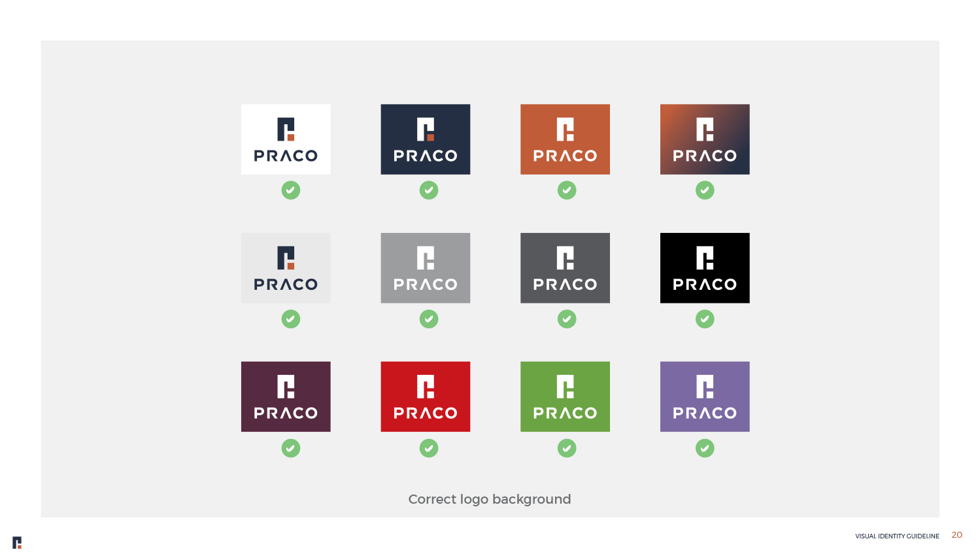This screenshot has height=558, width=980.
Task: Click the green checkmark under the white logo
Action: 291,190
